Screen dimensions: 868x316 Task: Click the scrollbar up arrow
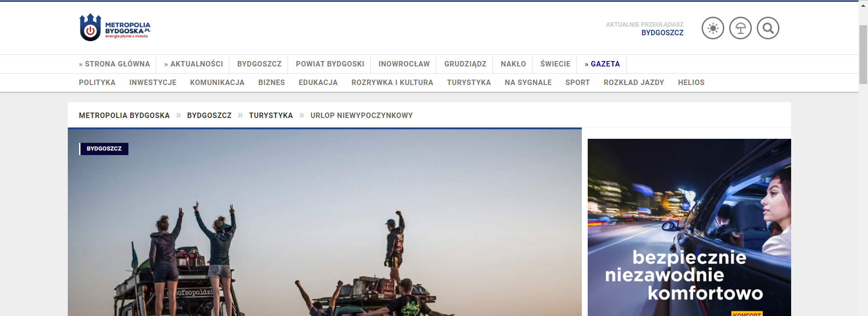(x=863, y=5)
